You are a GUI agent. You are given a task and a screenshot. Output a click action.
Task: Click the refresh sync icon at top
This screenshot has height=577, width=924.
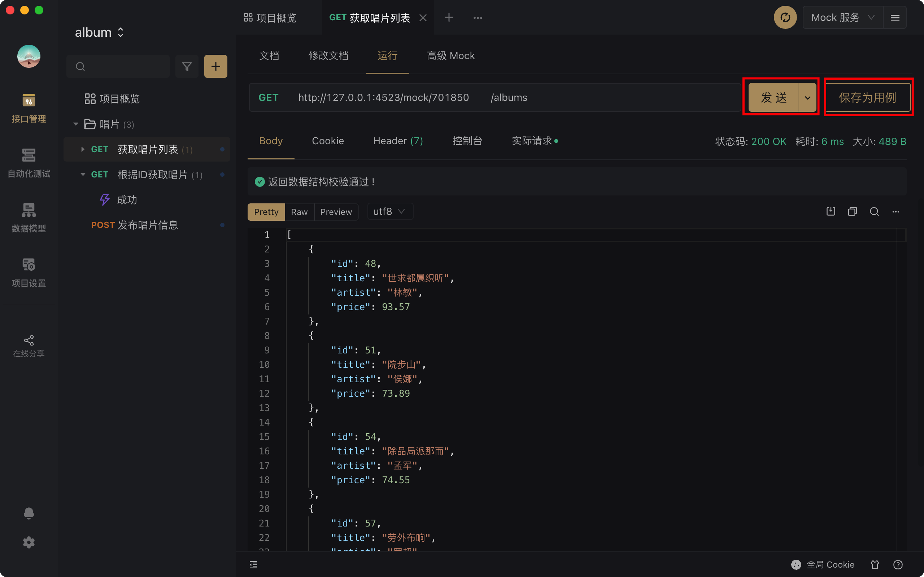785,18
